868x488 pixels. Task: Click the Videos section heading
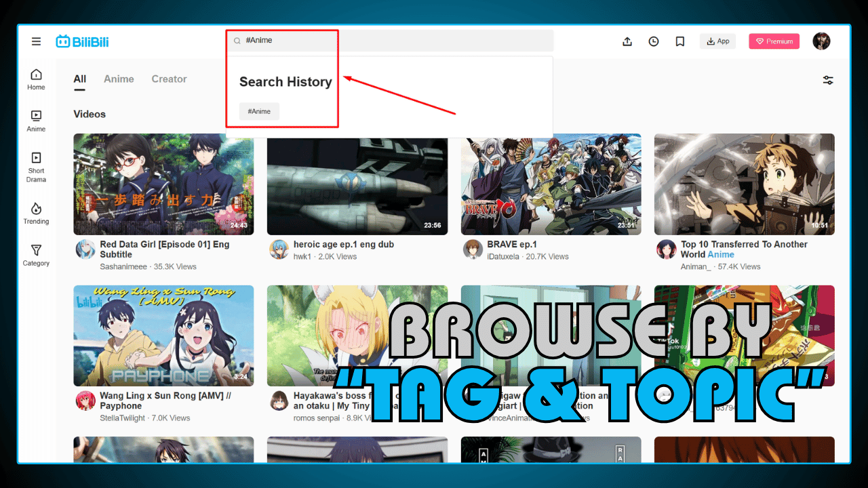[90, 115]
